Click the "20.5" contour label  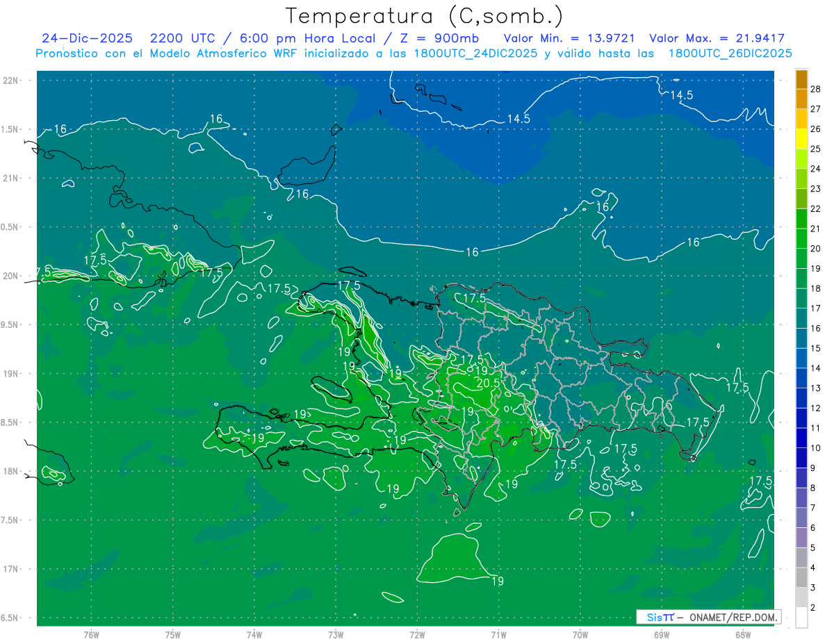488,383
